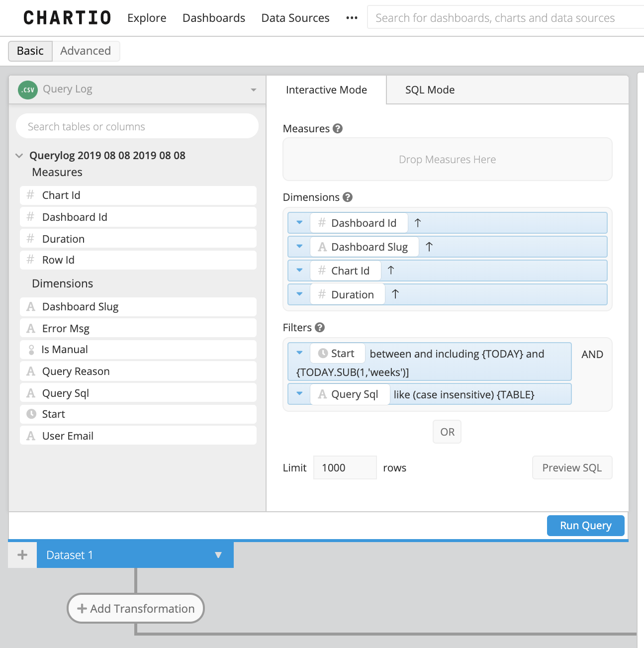
Task: Open dropdown for Start filter
Action: click(299, 353)
